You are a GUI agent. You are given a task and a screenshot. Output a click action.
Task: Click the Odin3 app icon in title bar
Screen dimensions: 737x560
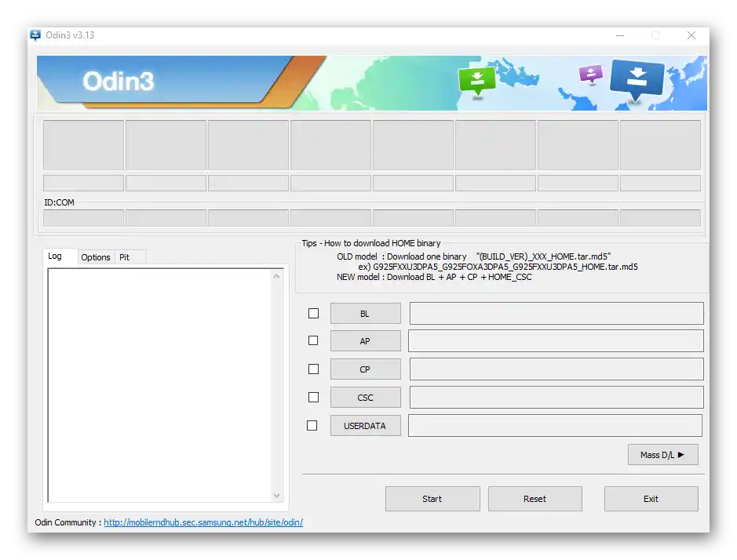click(x=35, y=35)
